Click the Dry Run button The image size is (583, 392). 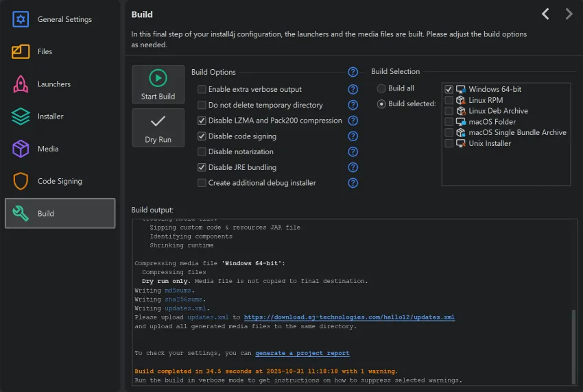click(x=158, y=127)
